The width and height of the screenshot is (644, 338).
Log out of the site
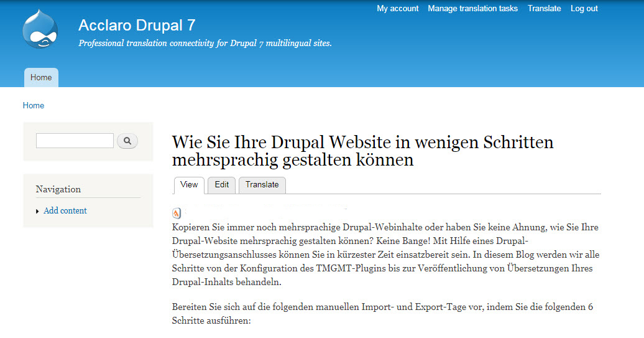(x=584, y=8)
